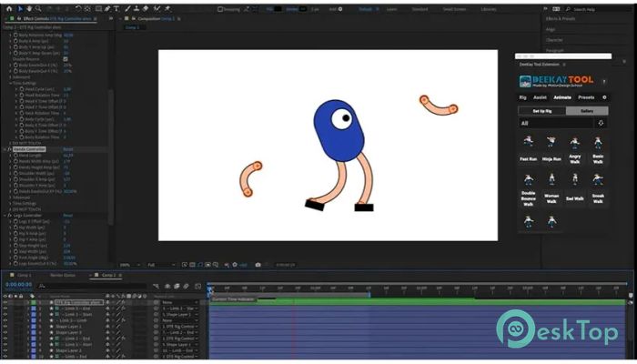Select the Pen tool
The image size is (637, 364).
(x=107, y=8)
